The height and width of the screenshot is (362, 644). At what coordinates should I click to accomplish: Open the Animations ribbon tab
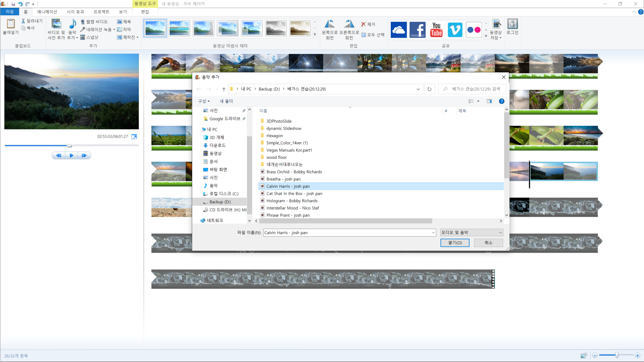point(47,12)
